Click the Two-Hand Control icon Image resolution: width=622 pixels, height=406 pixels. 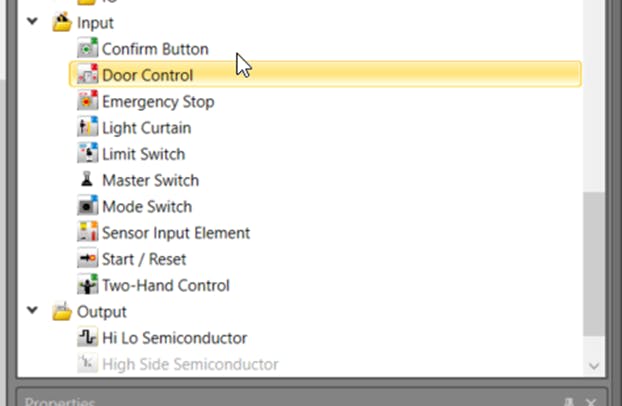click(x=87, y=285)
